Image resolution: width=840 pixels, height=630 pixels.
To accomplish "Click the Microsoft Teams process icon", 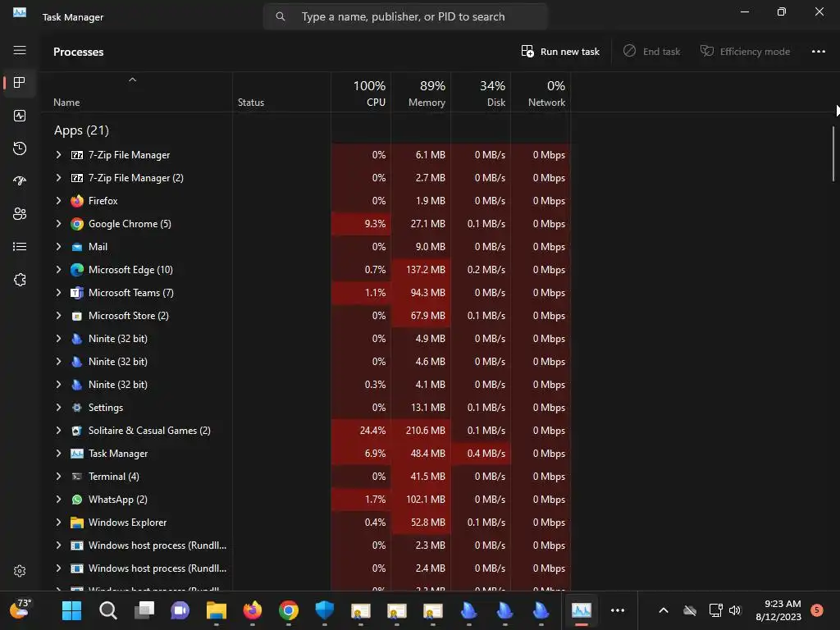I will pos(77,293).
